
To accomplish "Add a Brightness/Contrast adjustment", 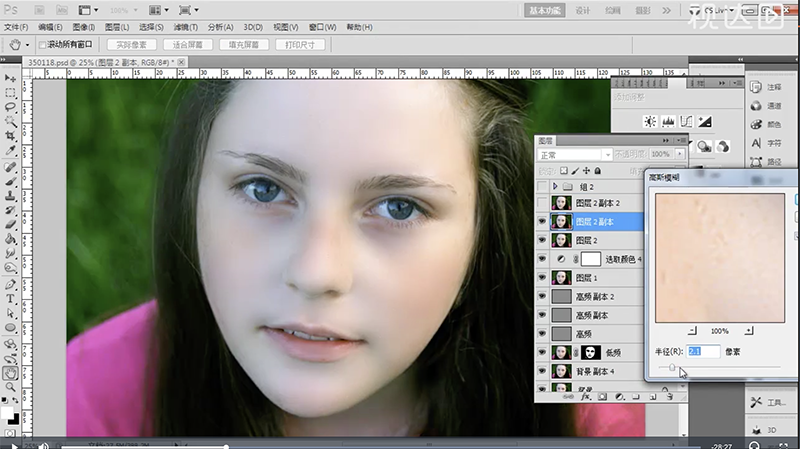I will click(650, 121).
